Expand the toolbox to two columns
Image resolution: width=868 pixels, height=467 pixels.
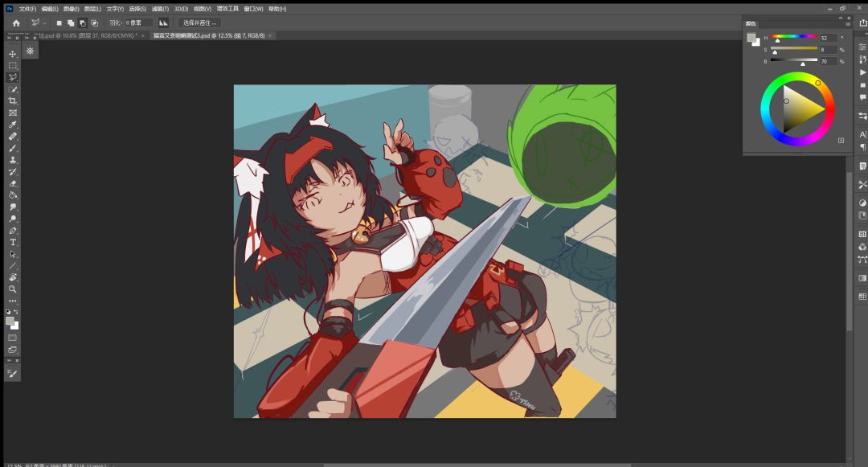coord(10,38)
